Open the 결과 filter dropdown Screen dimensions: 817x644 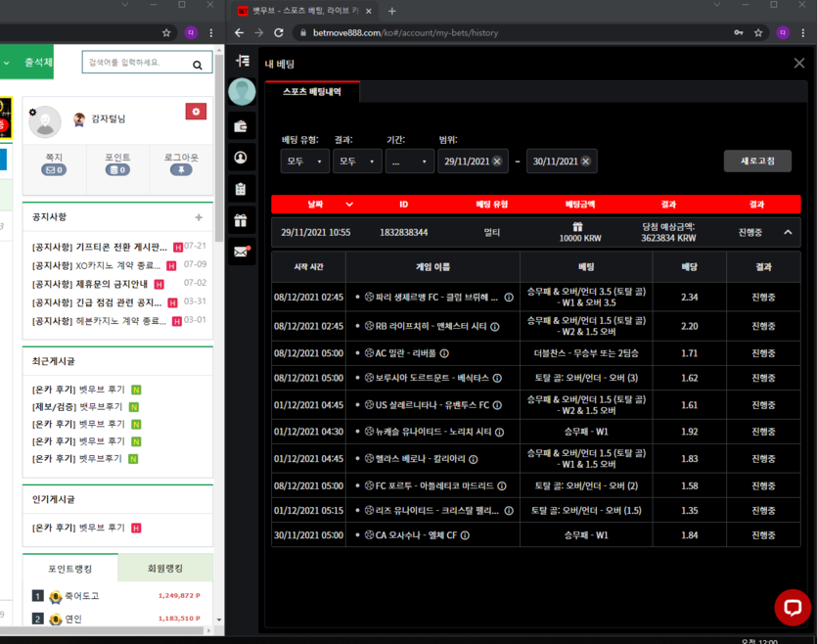pos(357,161)
